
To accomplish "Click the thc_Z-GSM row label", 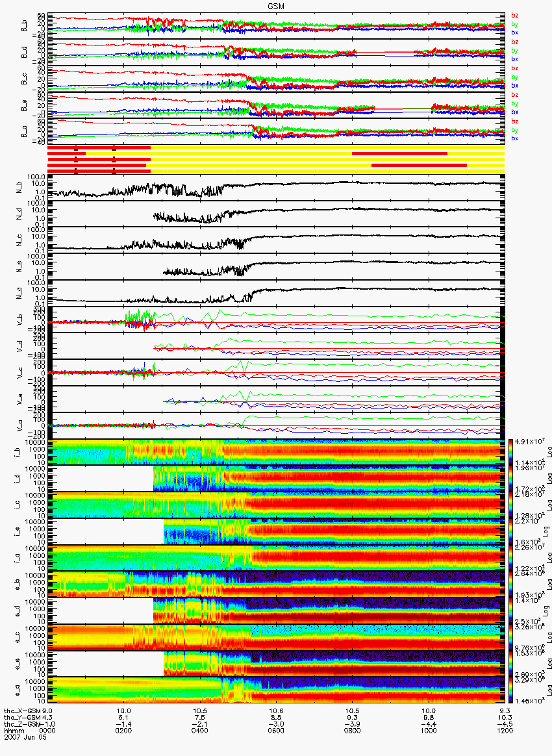I will point(23,724).
